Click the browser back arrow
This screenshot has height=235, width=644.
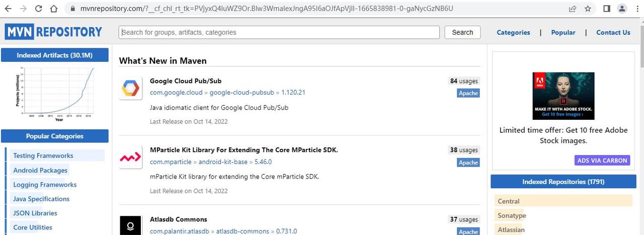pyautogui.click(x=9, y=9)
